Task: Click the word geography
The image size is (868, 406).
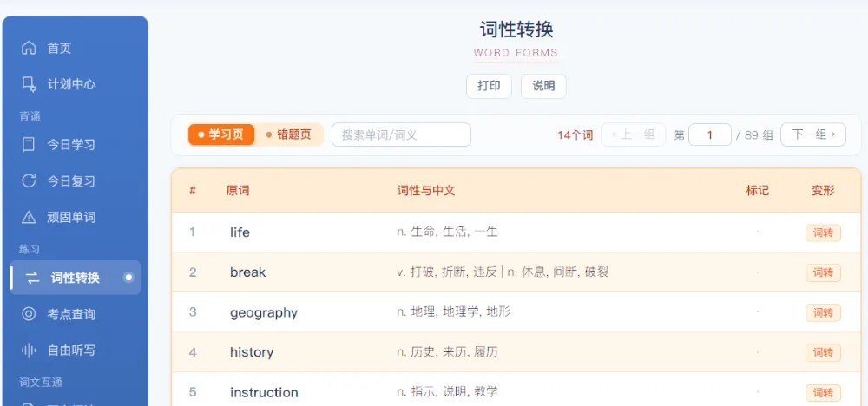Action: [x=264, y=313]
